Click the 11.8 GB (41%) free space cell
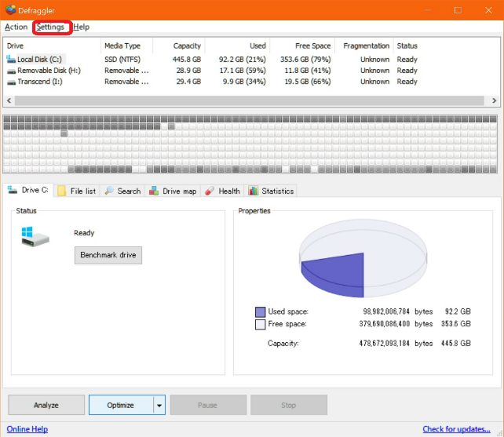The image size is (504, 437). tap(308, 71)
